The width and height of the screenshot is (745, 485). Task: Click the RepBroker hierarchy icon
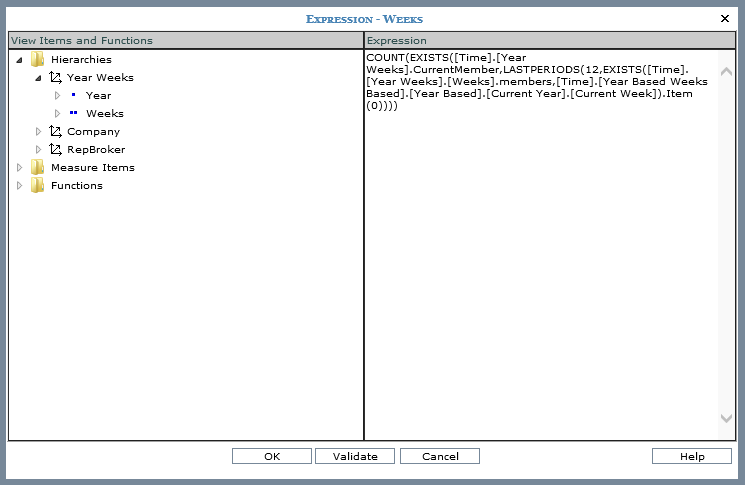pyautogui.click(x=55, y=150)
